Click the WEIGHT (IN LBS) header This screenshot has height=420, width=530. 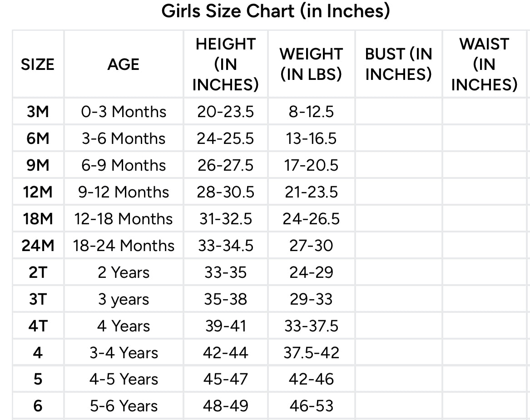pyautogui.click(x=311, y=64)
